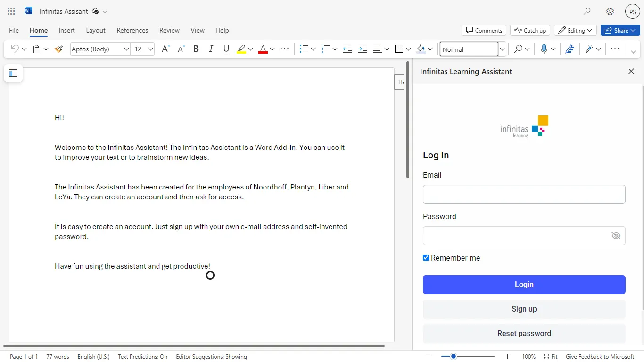Select the Format Painter brush
Image resolution: width=644 pixels, height=362 pixels.
coord(58,49)
